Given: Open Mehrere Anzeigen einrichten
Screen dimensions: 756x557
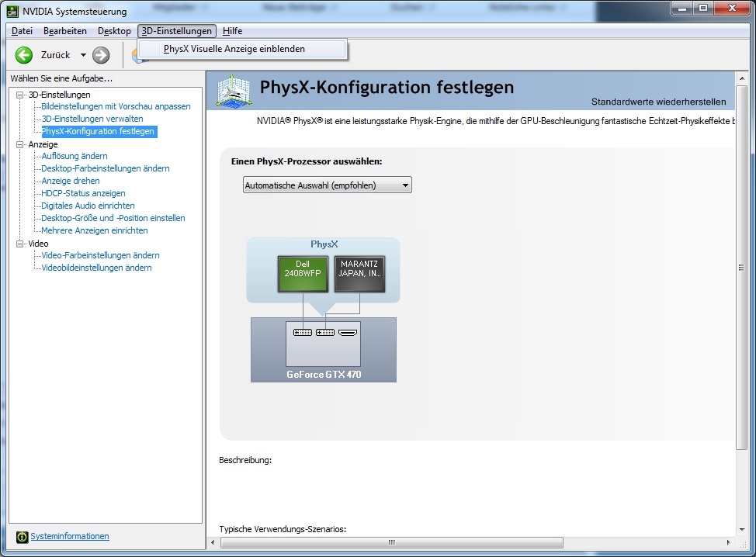Looking at the screenshot, I should [x=95, y=231].
